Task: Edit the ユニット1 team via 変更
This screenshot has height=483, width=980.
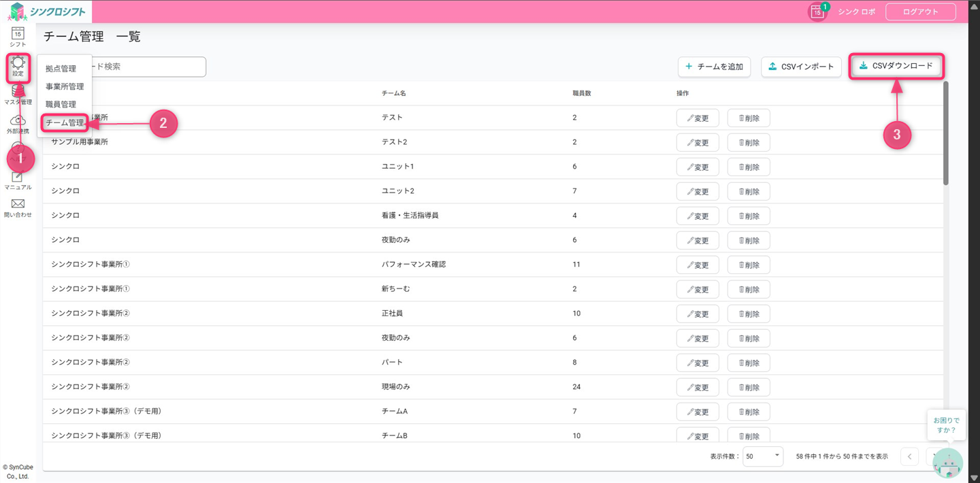Action: click(x=698, y=167)
